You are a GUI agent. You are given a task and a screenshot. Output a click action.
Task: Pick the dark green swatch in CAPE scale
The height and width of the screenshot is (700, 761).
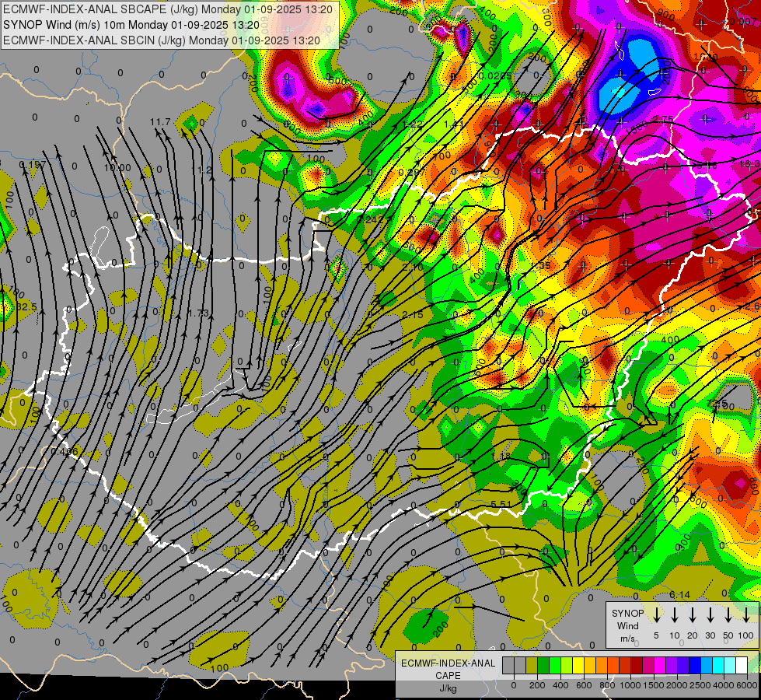pyautogui.click(x=543, y=665)
